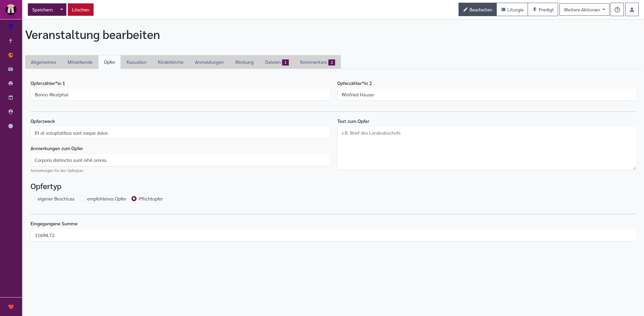Screen dimensions: 644x316
Task: Open the keyboard icon in the sidebar
Action: pyautogui.click(x=11, y=69)
